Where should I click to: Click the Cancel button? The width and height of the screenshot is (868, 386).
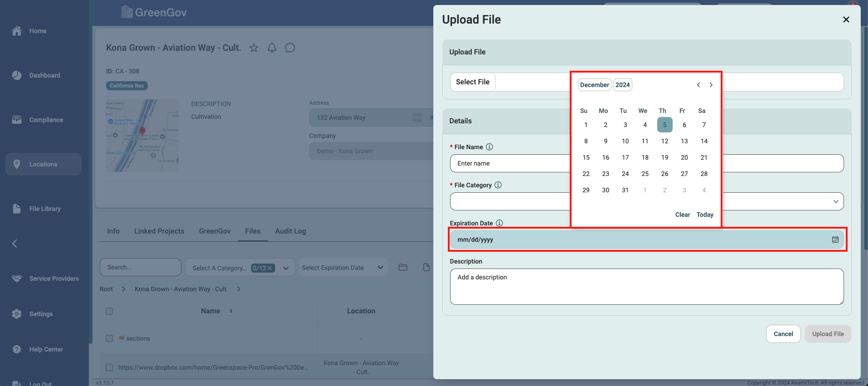coord(783,334)
